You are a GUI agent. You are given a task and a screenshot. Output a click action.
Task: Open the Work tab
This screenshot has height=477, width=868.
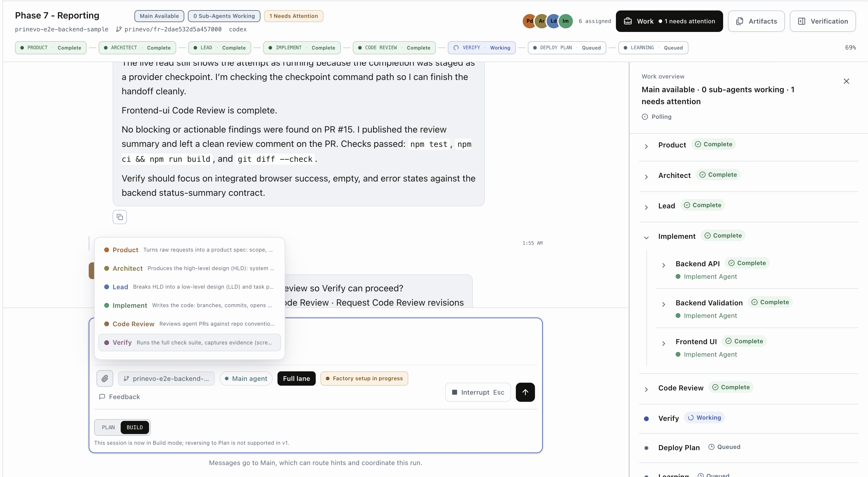point(669,21)
